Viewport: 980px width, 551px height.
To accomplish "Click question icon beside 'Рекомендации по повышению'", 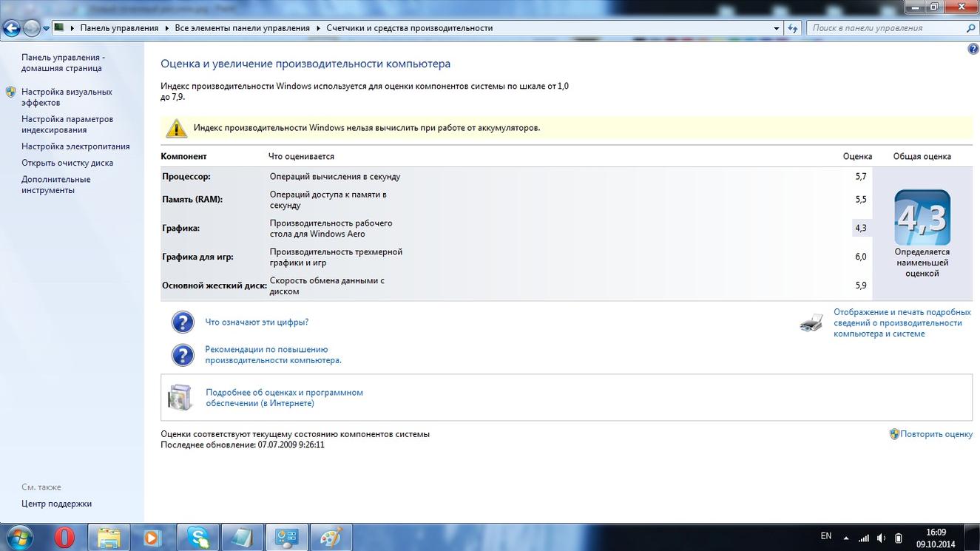I will point(183,355).
